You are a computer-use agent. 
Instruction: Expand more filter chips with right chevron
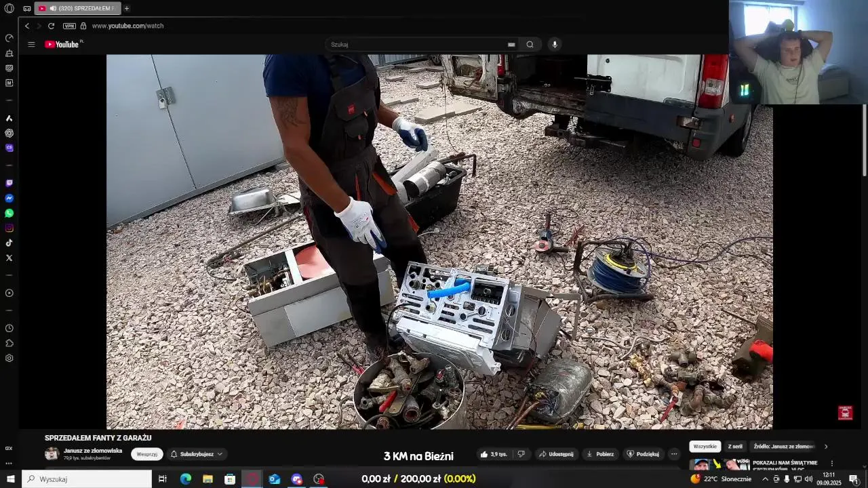pyautogui.click(x=826, y=447)
